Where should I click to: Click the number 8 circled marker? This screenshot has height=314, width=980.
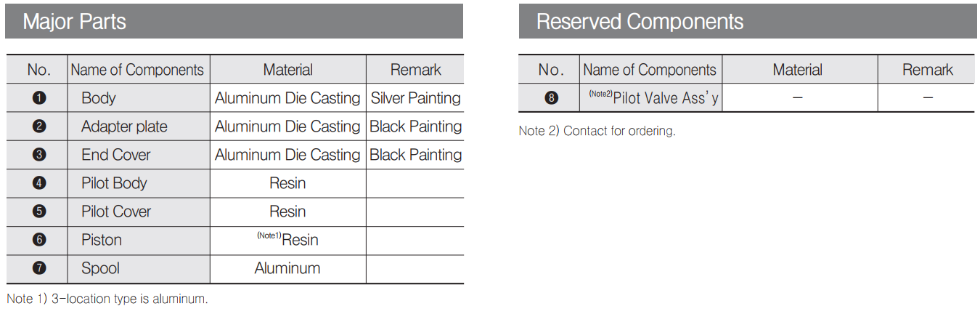tap(551, 98)
